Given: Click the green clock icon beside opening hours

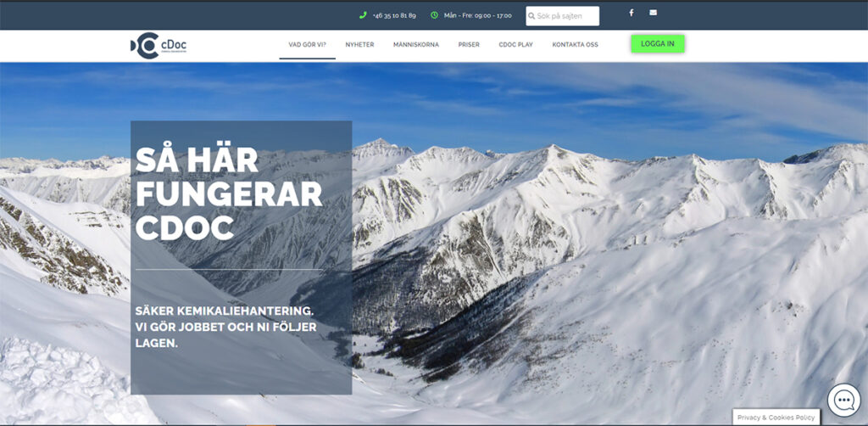Looking at the screenshot, I should coord(434,15).
